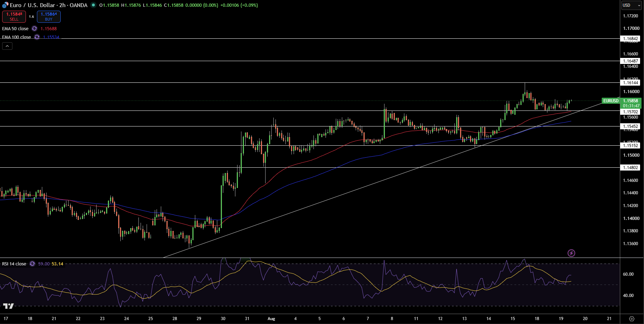Screen dimensions: 644x324
Task: Select the RSI 14 close indicator label
Action: 14,264
